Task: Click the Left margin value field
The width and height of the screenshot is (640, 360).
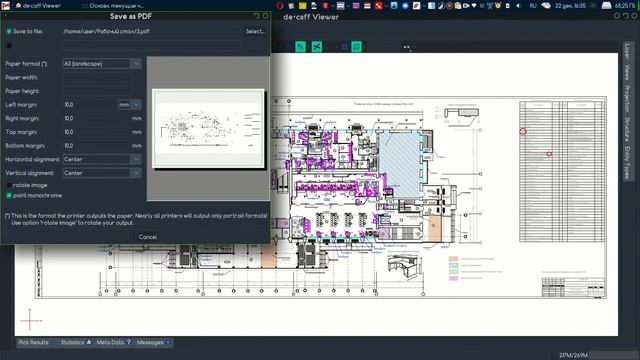Action: (90, 105)
